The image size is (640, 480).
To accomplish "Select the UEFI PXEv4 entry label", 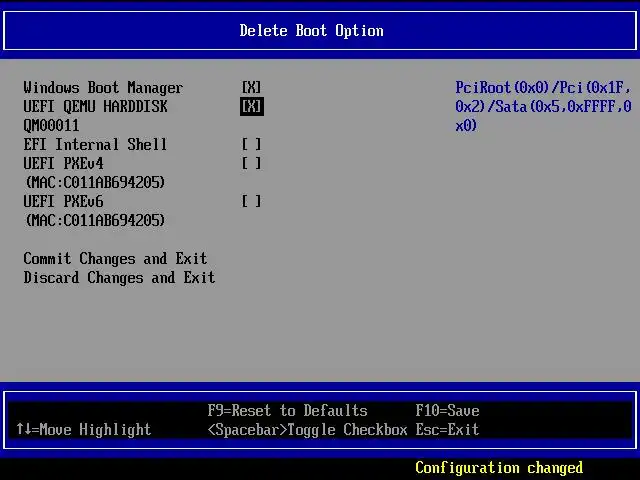I will click(63, 164).
